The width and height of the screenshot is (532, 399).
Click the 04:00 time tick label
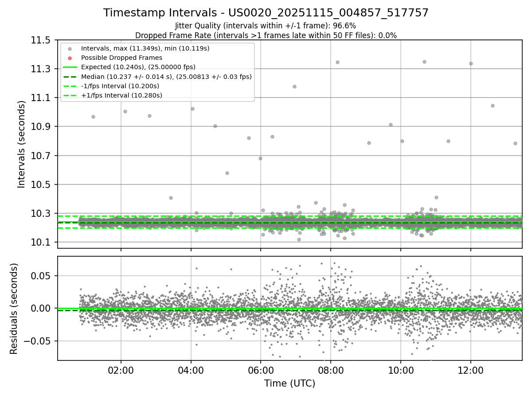(191, 370)
